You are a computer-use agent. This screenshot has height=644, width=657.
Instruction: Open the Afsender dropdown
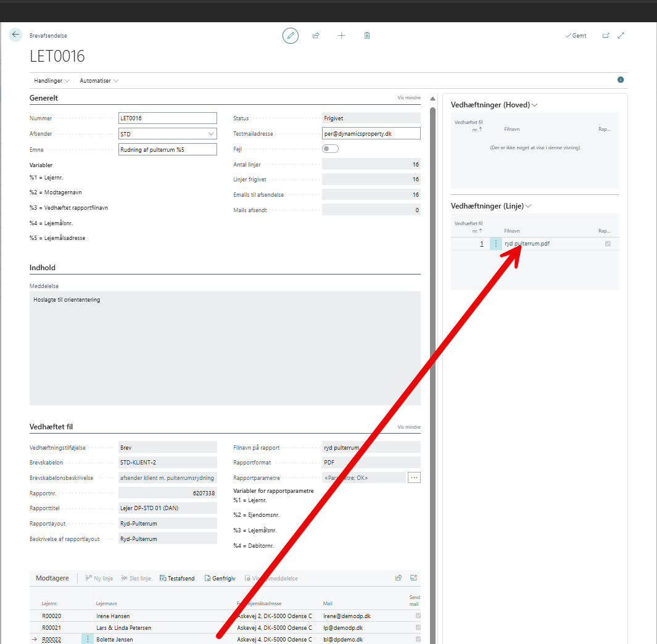tap(211, 134)
